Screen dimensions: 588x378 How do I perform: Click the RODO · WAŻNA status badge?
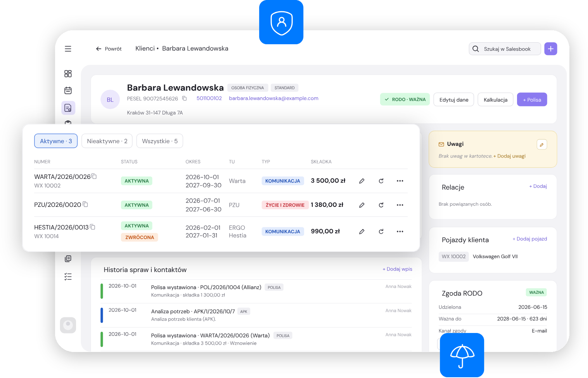pyautogui.click(x=405, y=99)
